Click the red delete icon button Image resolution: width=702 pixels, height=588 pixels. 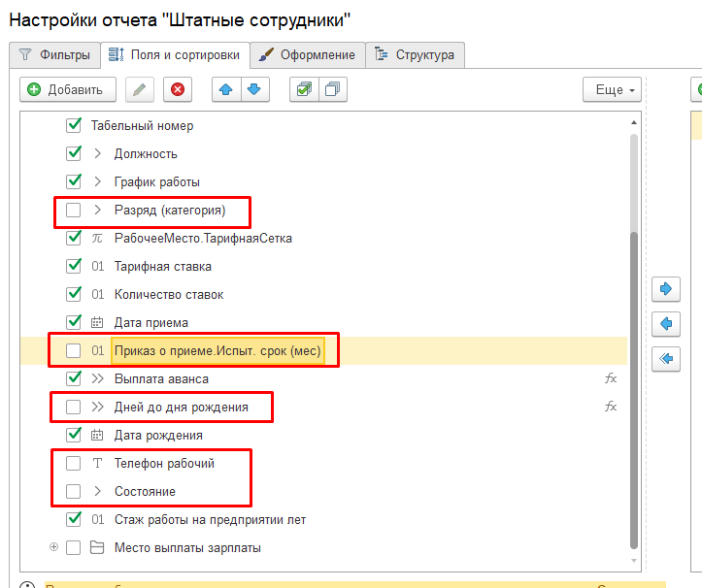pyautogui.click(x=178, y=89)
